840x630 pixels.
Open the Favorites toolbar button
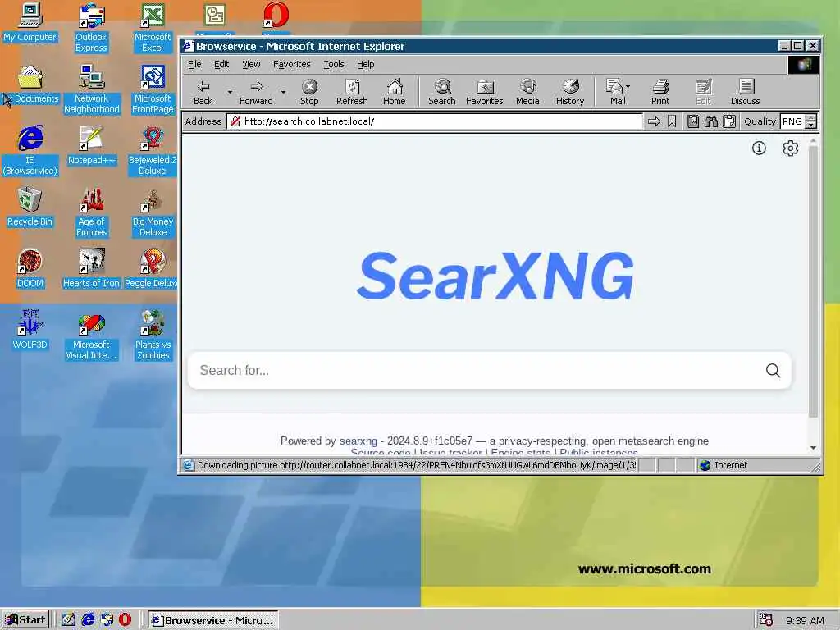pos(484,92)
